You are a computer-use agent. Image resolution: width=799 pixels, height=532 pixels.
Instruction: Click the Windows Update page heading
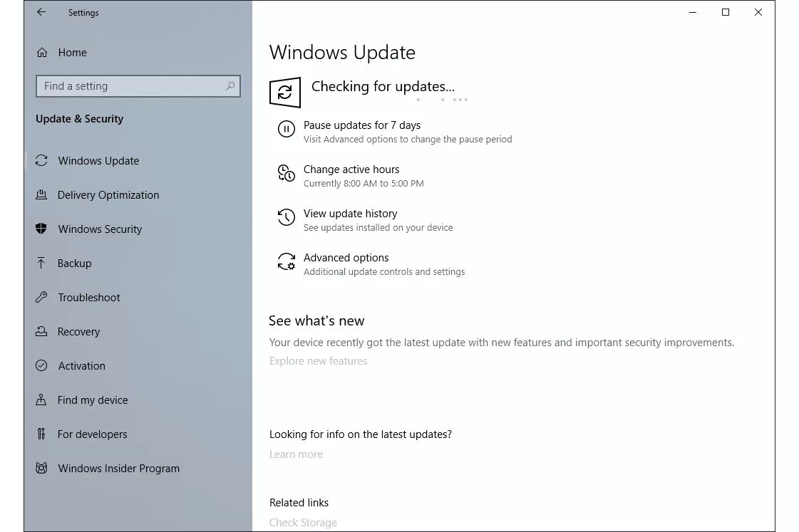coord(342,53)
